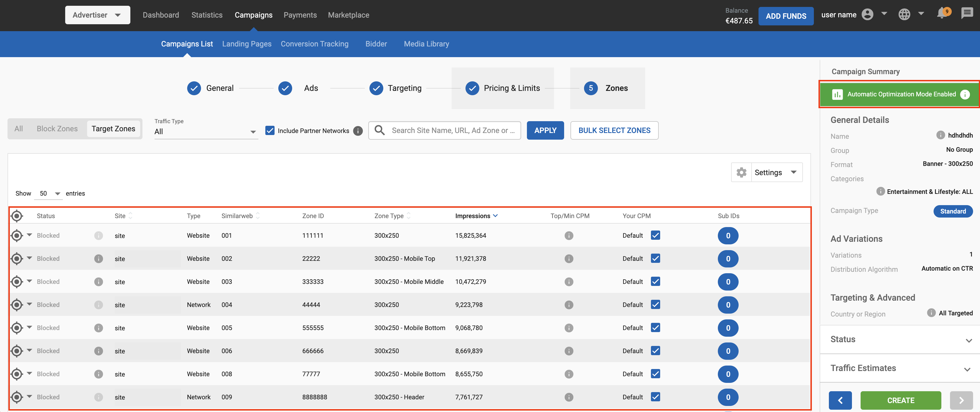Open the chat messages icon
This screenshot has width=980, height=412.
coord(967,14)
